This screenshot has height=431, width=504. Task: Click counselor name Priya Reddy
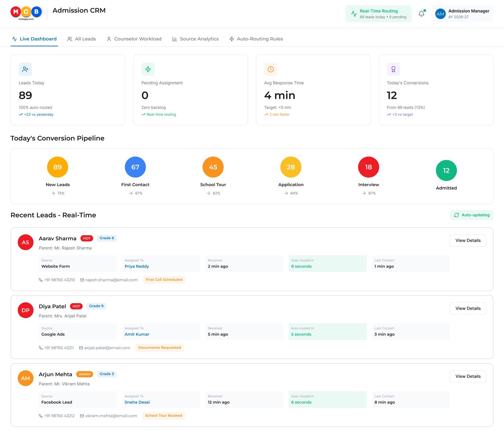point(137,266)
